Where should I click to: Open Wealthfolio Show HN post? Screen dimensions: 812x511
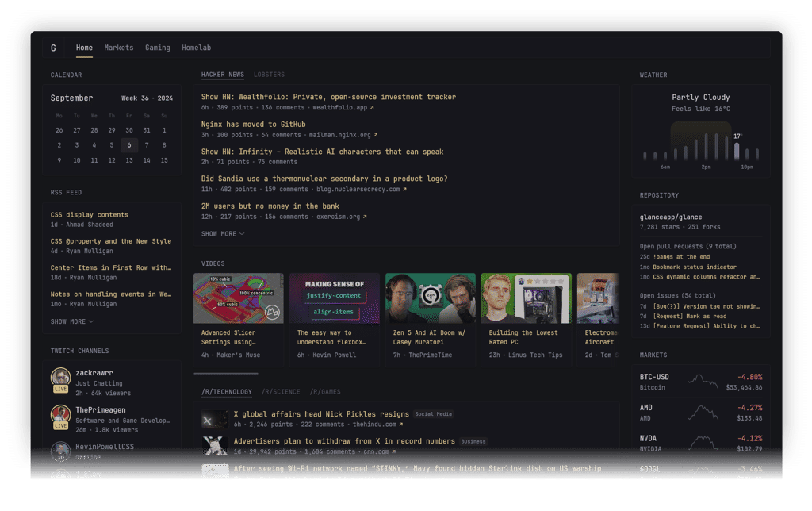[x=328, y=97]
